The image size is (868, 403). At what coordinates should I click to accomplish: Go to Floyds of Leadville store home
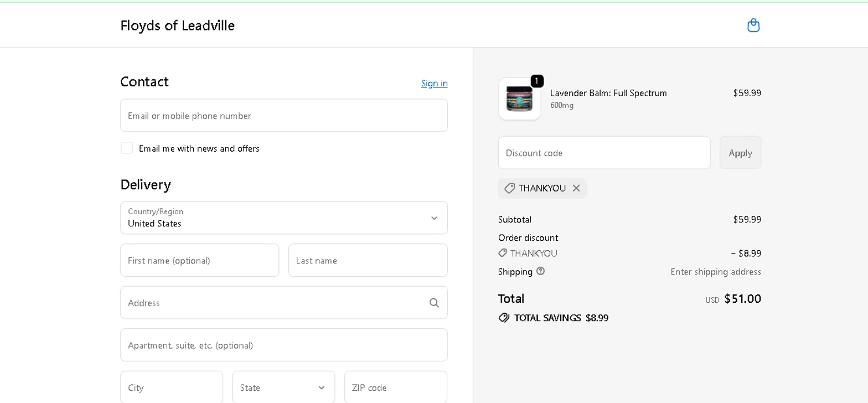click(177, 25)
